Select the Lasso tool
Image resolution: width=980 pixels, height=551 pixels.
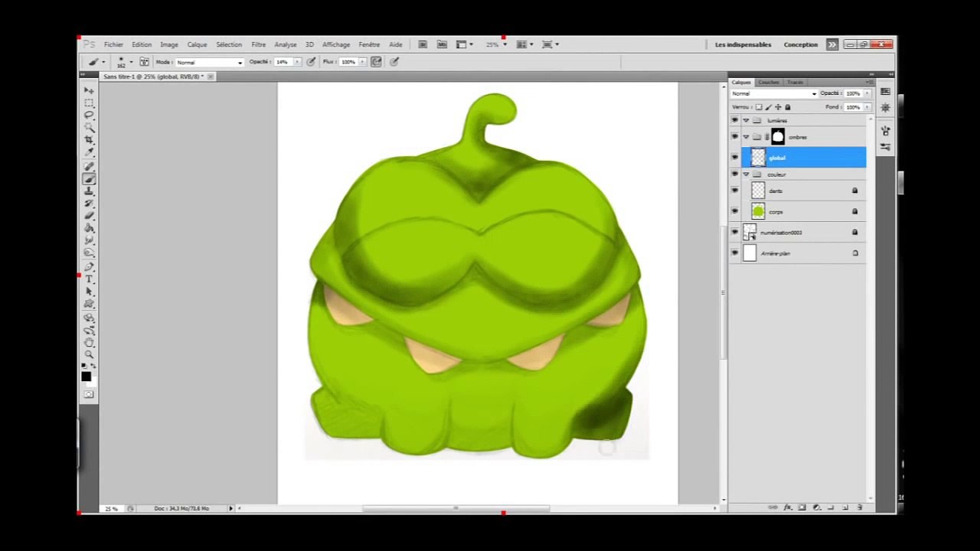89,115
